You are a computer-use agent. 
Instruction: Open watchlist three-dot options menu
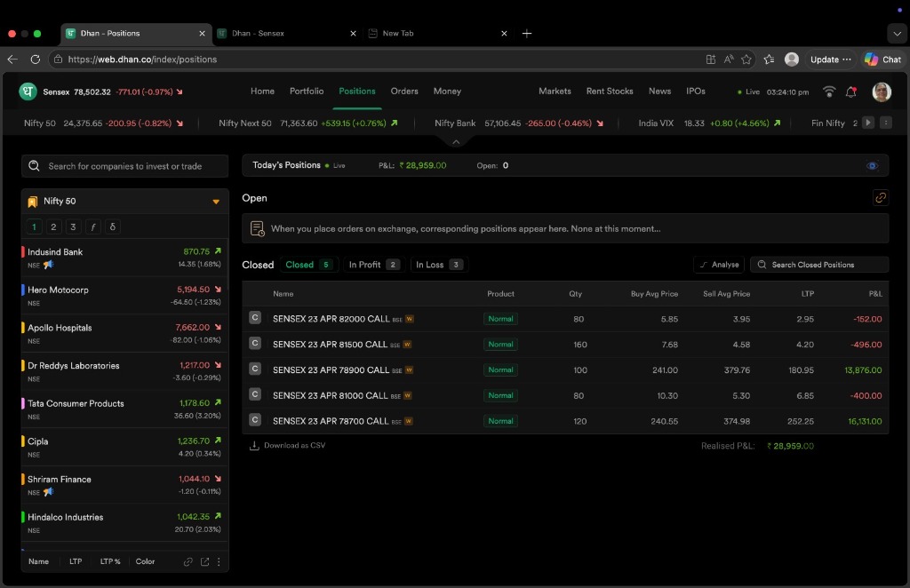click(x=219, y=562)
